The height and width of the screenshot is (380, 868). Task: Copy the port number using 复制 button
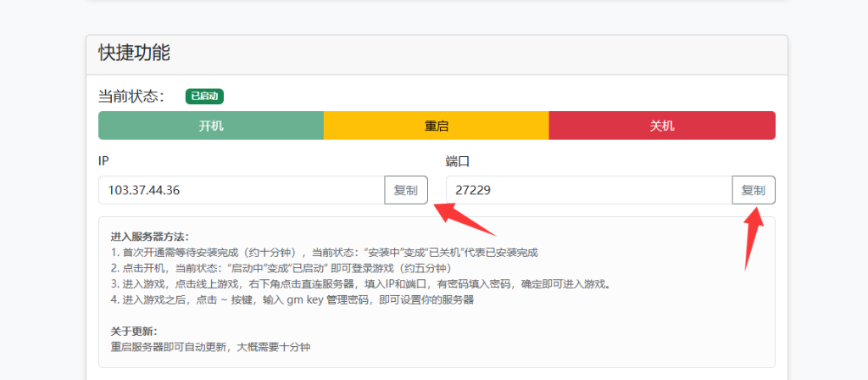(x=754, y=190)
